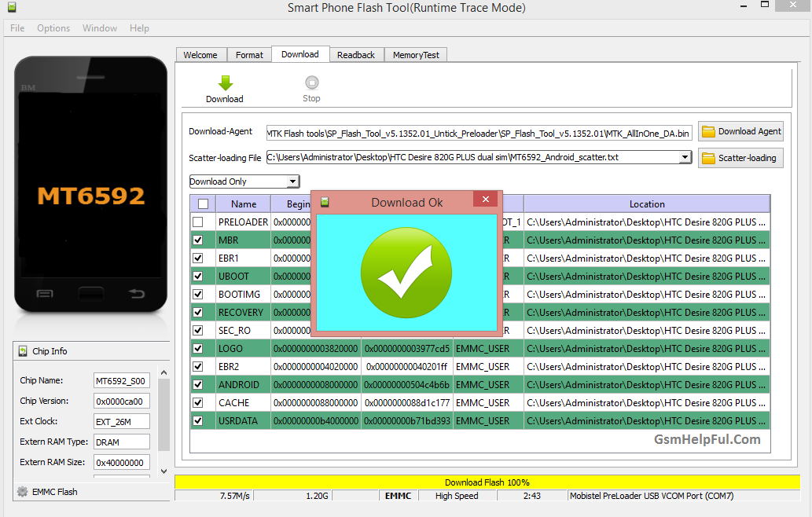Start flashing with the green Download arrow
Image resolution: width=812 pixels, height=517 pixels.
pyautogui.click(x=225, y=83)
